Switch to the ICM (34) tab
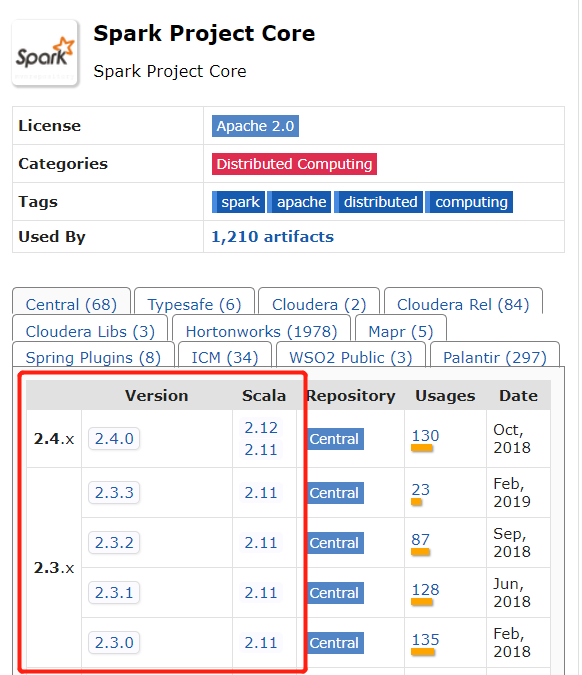582x675 pixels. coord(225,357)
